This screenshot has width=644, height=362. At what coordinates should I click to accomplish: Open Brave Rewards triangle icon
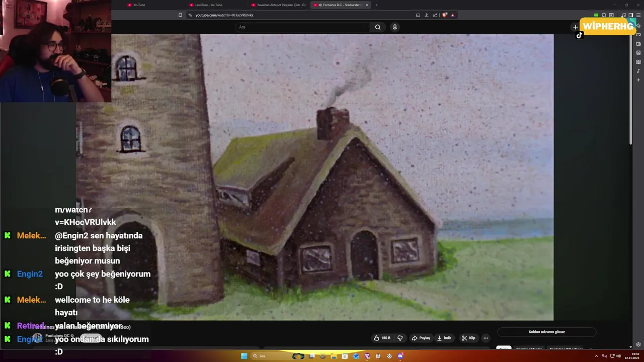point(452,15)
